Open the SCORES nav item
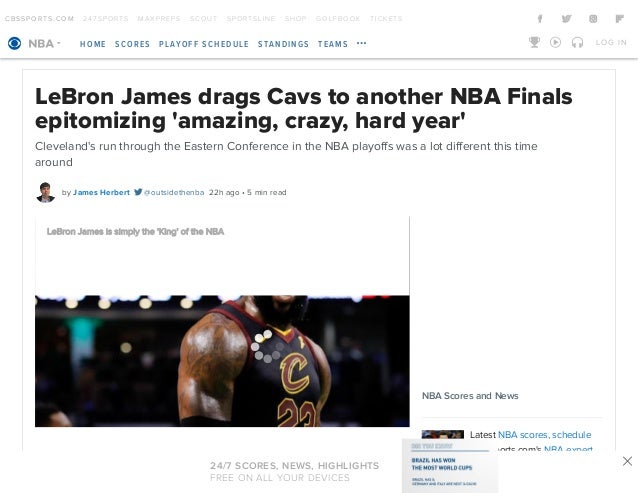Image resolution: width=638 pixels, height=493 pixels. (x=132, y=44)
